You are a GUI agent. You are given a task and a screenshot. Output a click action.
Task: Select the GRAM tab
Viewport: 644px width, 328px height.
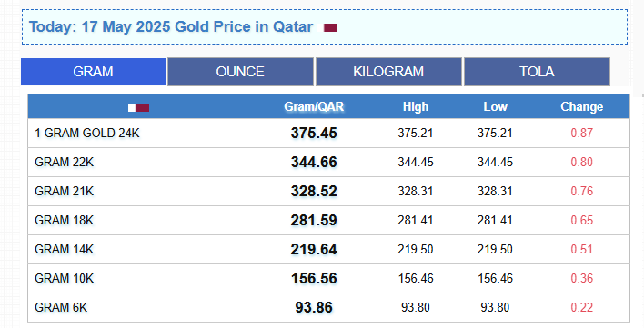[x=93, y=72]
